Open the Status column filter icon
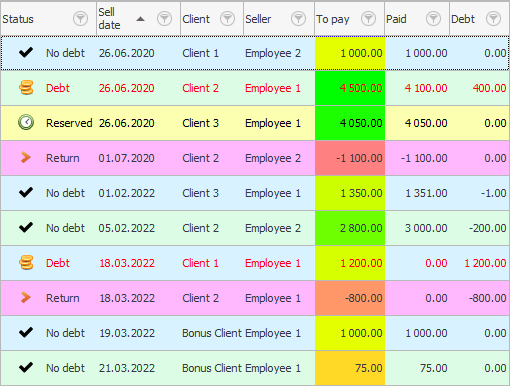The height and width of the screenshot is (386, 510). tap(80, 19)
